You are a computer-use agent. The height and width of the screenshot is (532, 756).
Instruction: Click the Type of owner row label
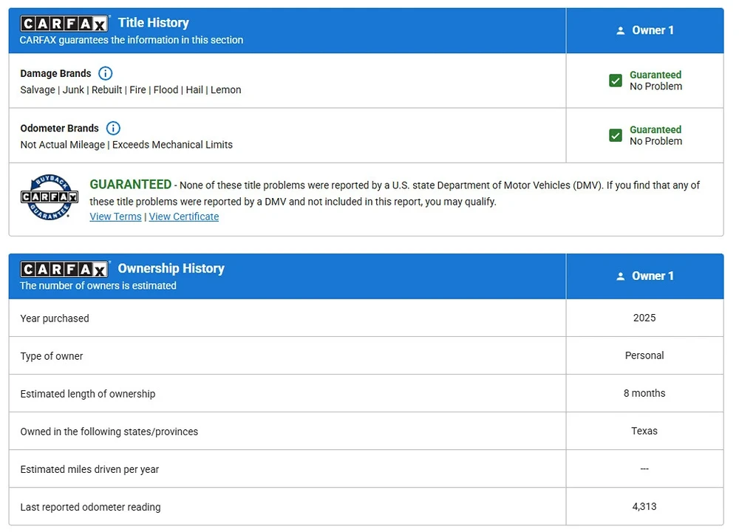point(52,356)
